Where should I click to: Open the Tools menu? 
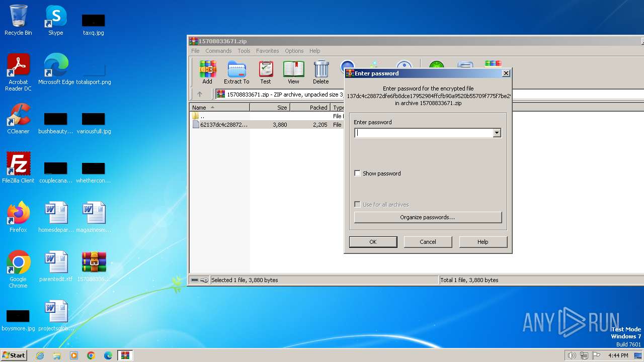point(244,51)
